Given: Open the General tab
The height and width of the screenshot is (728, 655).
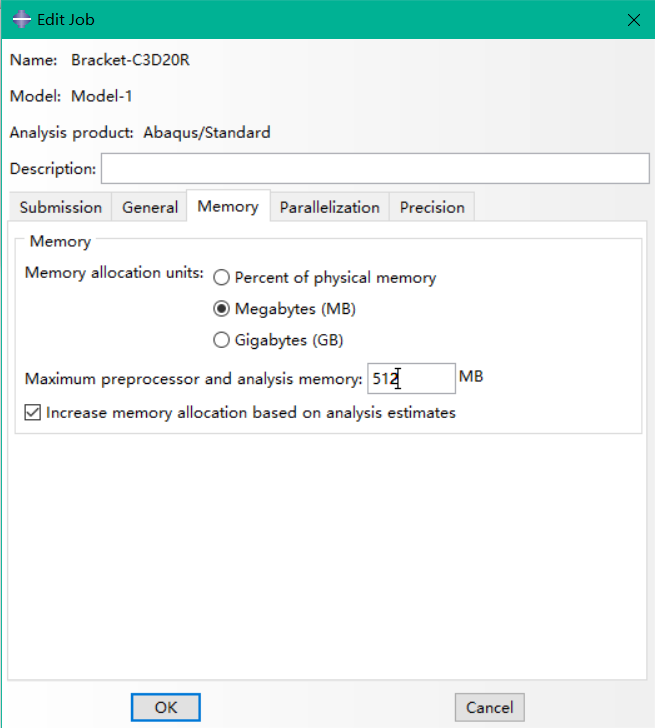Looking at the screenshot, I should click(149, 207).
